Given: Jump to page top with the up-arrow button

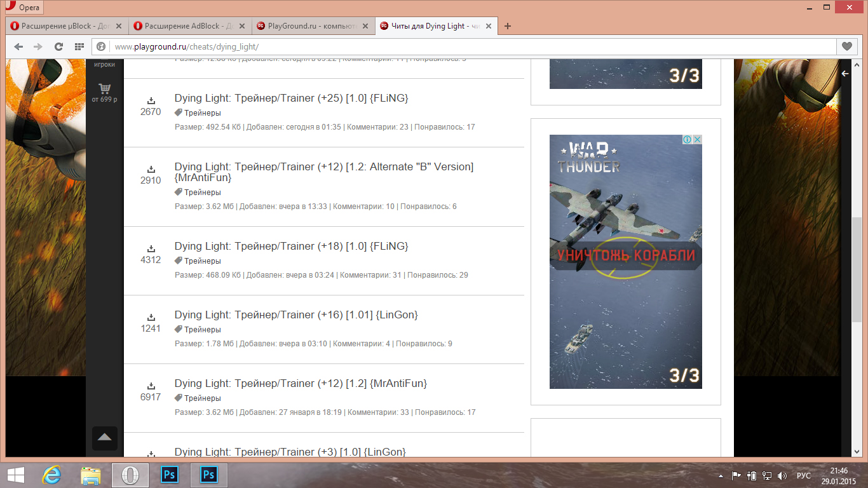Looking at the screenshot, I should pyautogui.click(x=105, y=438).
